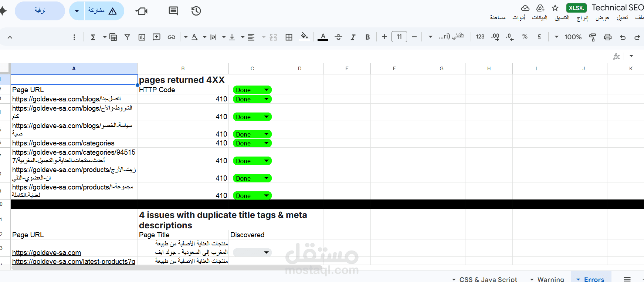Click the ترقية upgrade button
The width and height of the screenshot is (644, 282).
(x=40, y=11)
